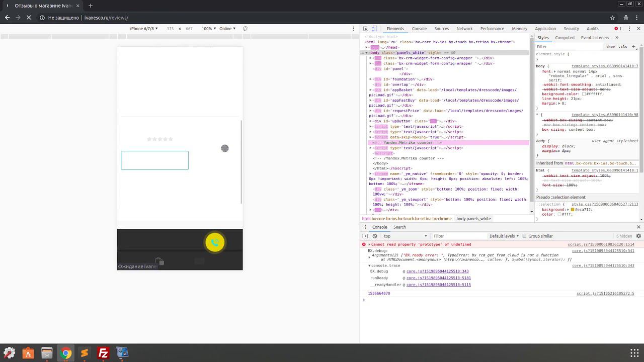Open console settings gear

[x=638, y=236]
